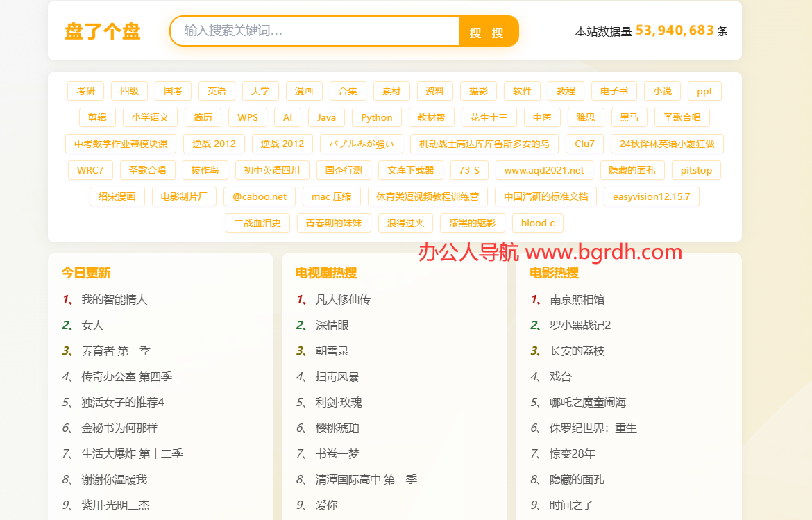Viewport: 812px width, 520px height.
Task: Open the 小学语文 tag
Action: [150, 117]
